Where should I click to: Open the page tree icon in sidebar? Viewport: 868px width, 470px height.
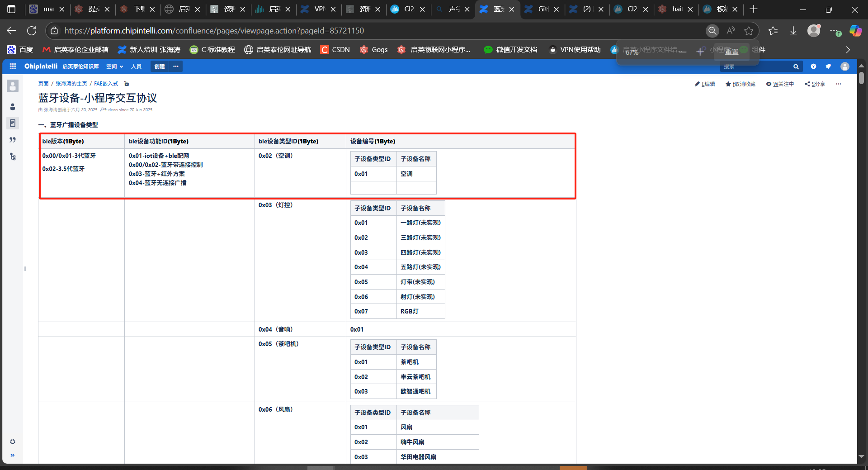coord(13,157)
